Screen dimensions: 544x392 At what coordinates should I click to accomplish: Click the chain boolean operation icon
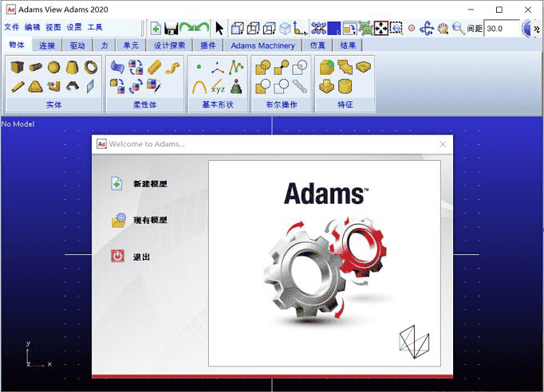(298, 85)
